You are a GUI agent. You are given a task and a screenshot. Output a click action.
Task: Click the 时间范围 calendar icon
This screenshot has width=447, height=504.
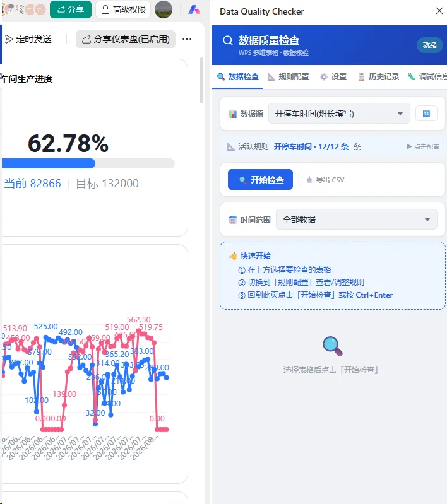point(233,220)
